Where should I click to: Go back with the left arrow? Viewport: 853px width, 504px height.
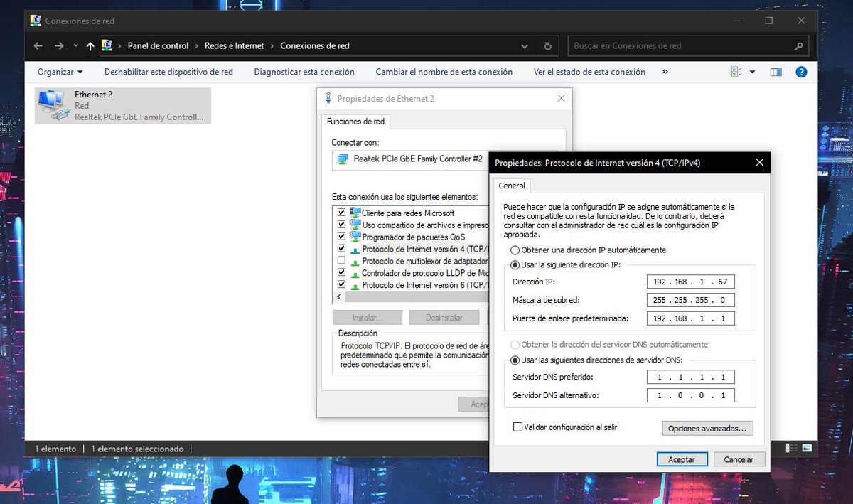(38, 46)
